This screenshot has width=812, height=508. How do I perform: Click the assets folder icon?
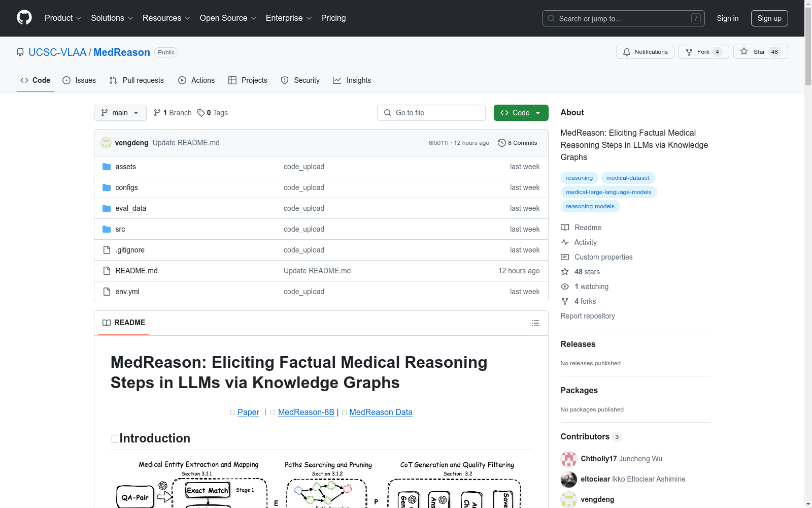[107, 167]
